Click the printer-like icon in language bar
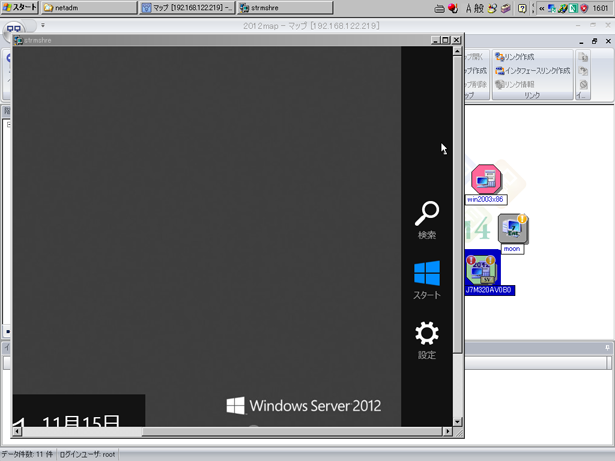Screen dimensions: 615x461 tap(439, 8)
